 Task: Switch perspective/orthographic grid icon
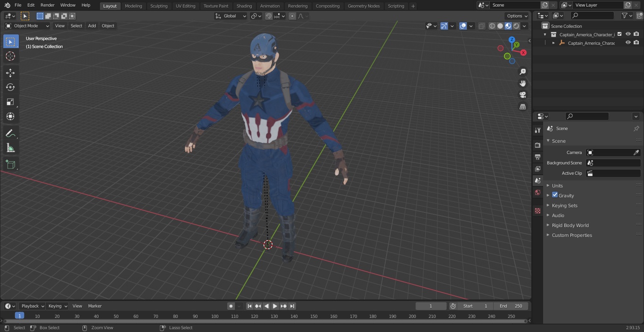pos(522,107)
